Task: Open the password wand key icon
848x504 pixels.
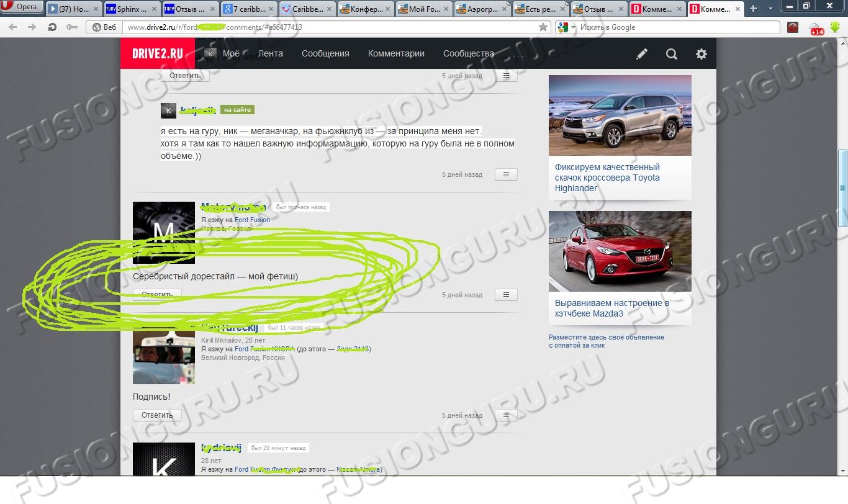Action: point(72,27)
